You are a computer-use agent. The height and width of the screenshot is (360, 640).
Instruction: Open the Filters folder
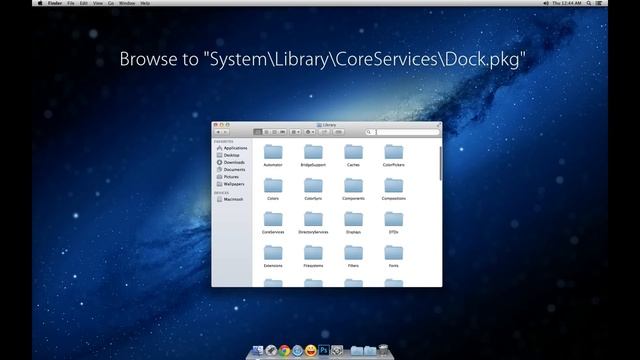coord(353,253)
